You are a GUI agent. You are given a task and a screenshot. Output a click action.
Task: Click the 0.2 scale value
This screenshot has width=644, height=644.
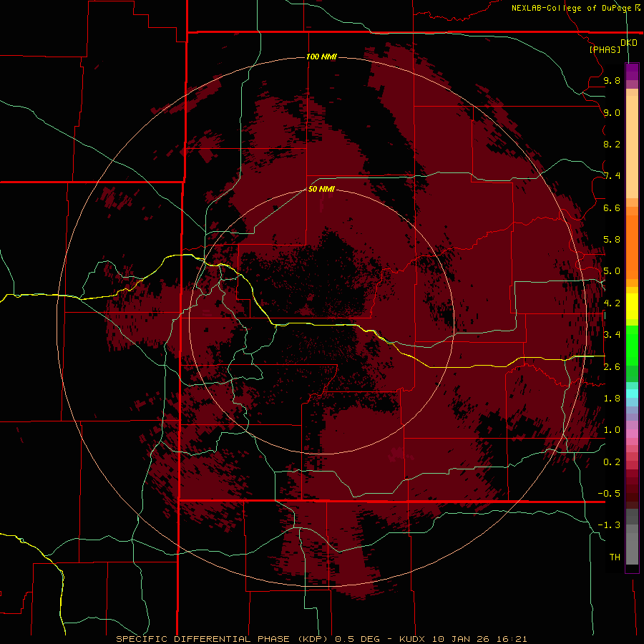612,462
